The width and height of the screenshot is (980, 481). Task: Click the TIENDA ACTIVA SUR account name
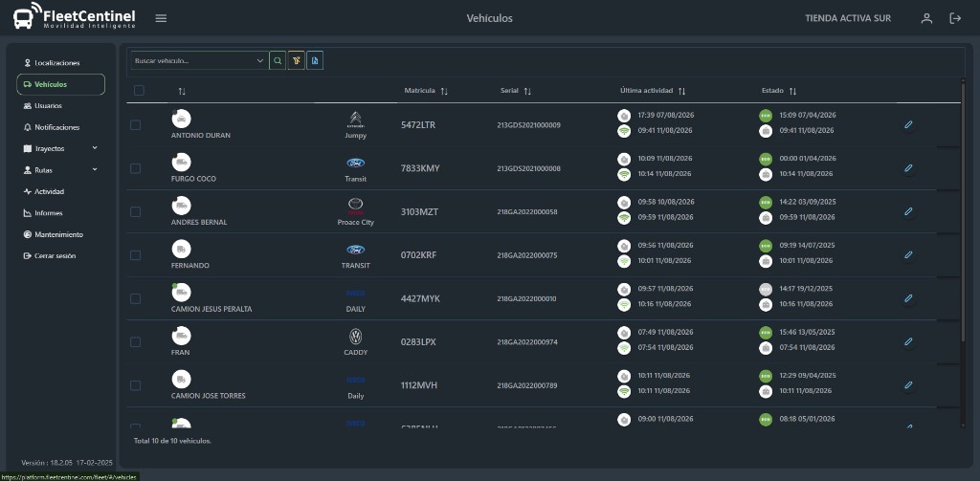click(x=848, y=18)
